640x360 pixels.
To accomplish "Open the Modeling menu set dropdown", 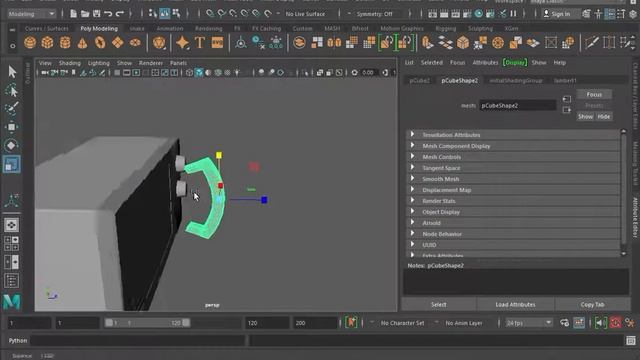I will (31, 14).
